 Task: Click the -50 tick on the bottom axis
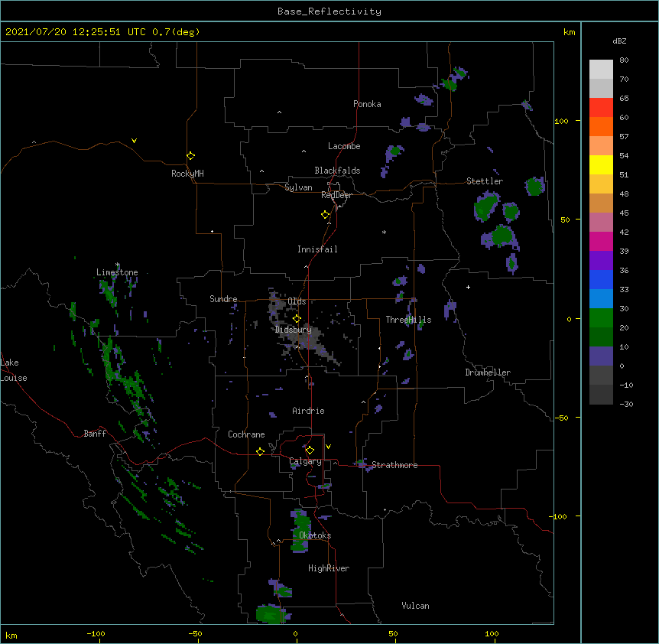196,633
